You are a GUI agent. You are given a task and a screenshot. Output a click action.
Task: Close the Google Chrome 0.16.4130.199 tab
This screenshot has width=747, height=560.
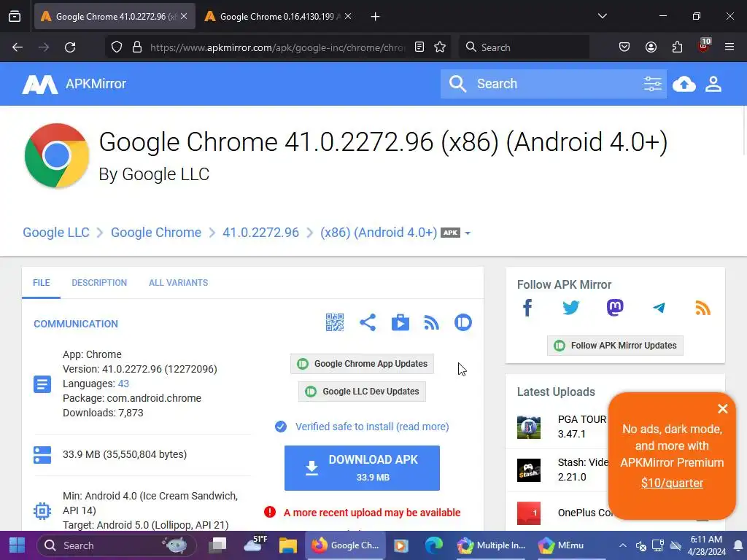pyautogui.click(x=348, y=16)
